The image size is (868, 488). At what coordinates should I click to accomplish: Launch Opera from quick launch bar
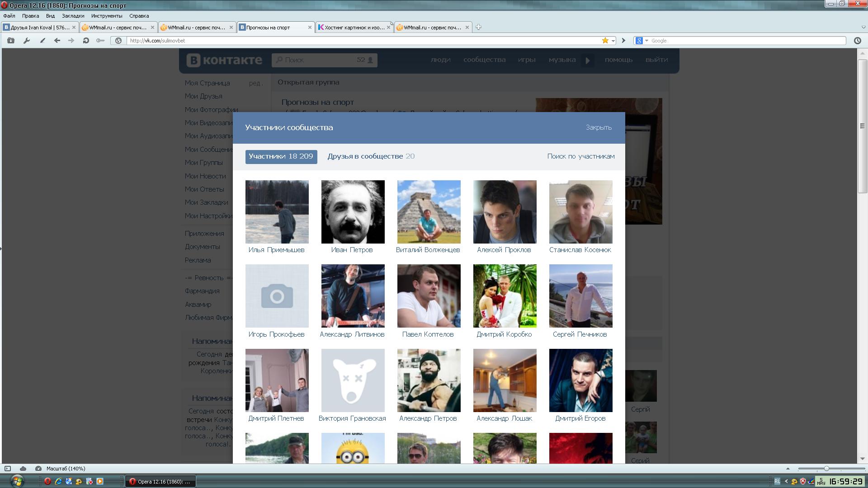(47, 482)
